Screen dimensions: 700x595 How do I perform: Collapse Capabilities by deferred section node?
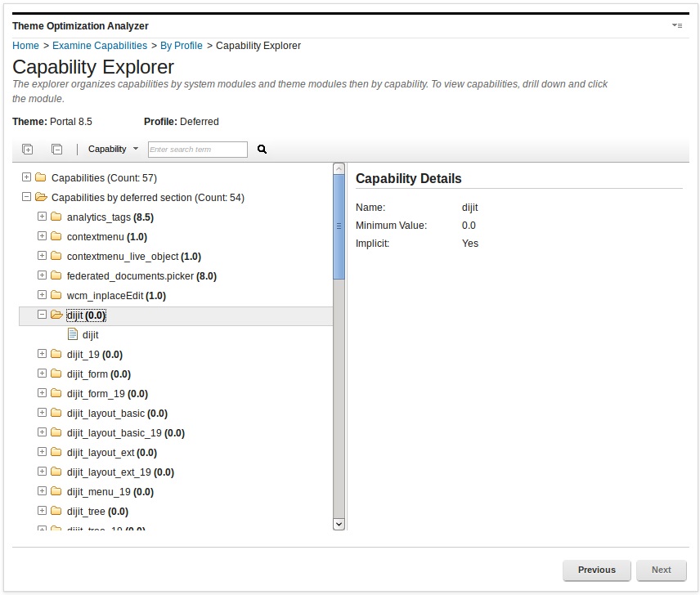[x=26, y=197]
